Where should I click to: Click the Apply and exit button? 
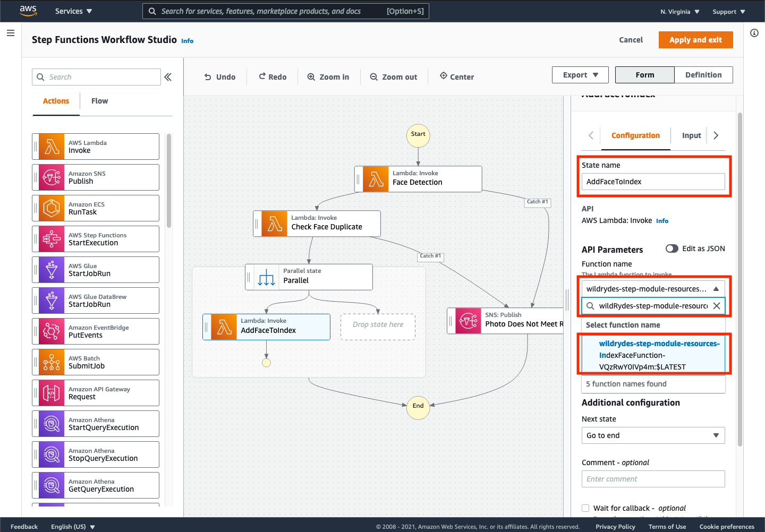click(x=695, y=40)
